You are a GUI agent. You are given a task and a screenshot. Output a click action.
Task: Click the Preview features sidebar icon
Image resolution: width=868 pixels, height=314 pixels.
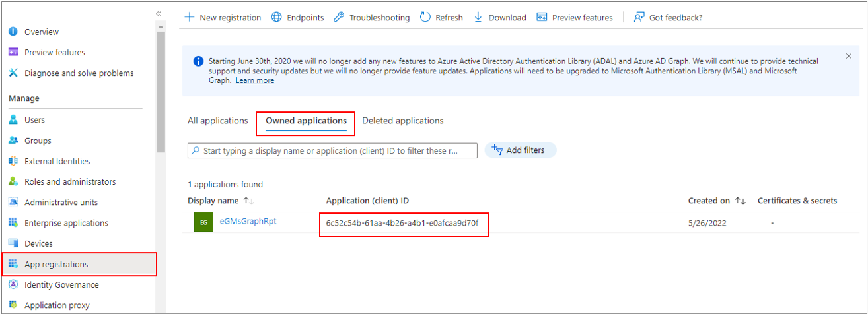pyautogui.click(x=13, y=52)
